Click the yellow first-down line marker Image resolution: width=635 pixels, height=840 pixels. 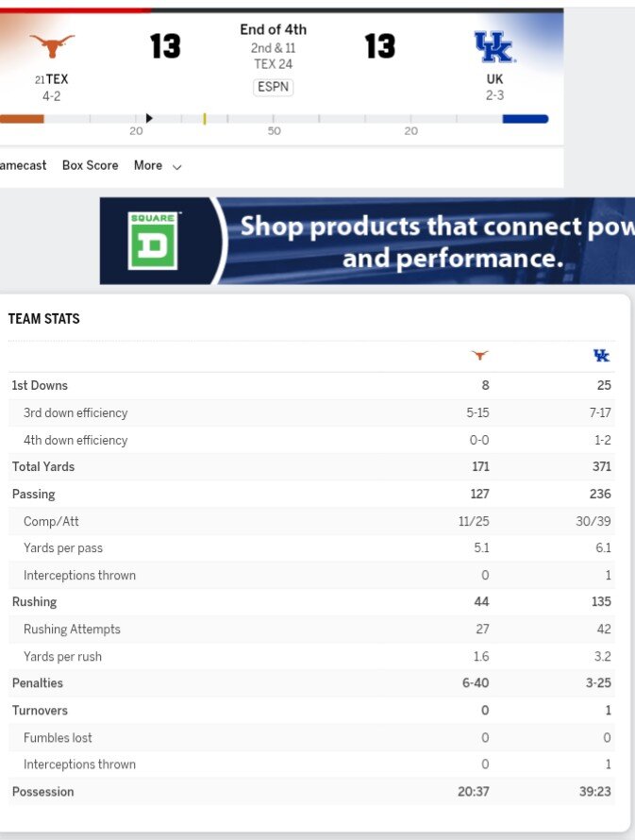[205, 119]
